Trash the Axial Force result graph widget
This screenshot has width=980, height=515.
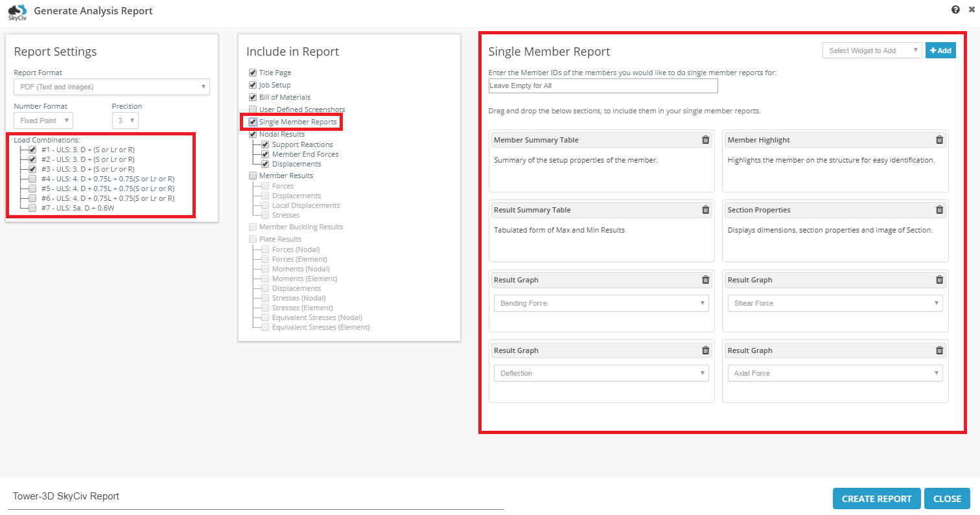(x=939, y=350)
